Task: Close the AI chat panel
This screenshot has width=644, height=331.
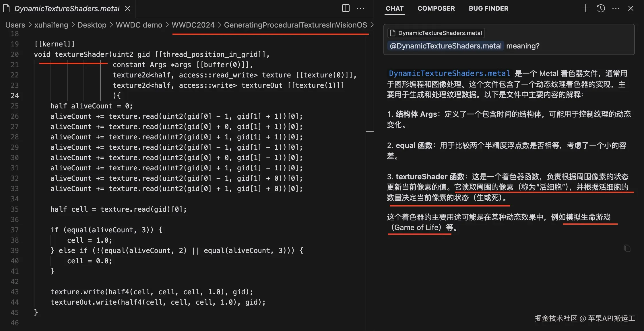Action: point(631,8)
